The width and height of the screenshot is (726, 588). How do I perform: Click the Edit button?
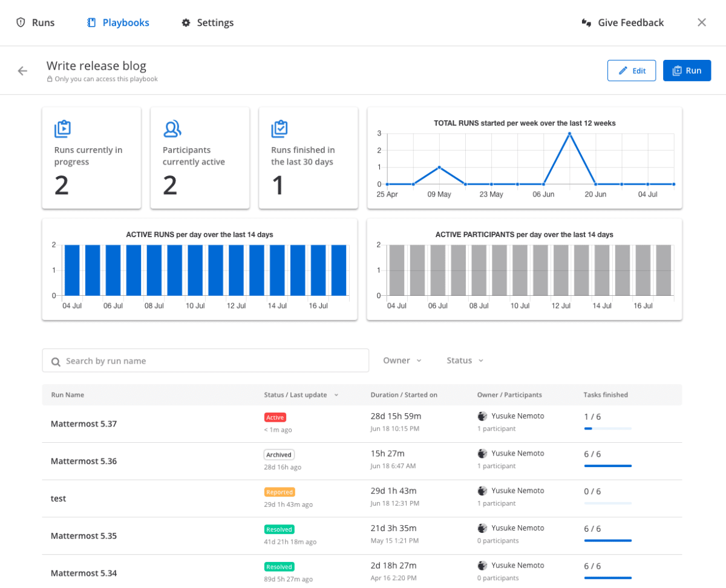point(632,70)
